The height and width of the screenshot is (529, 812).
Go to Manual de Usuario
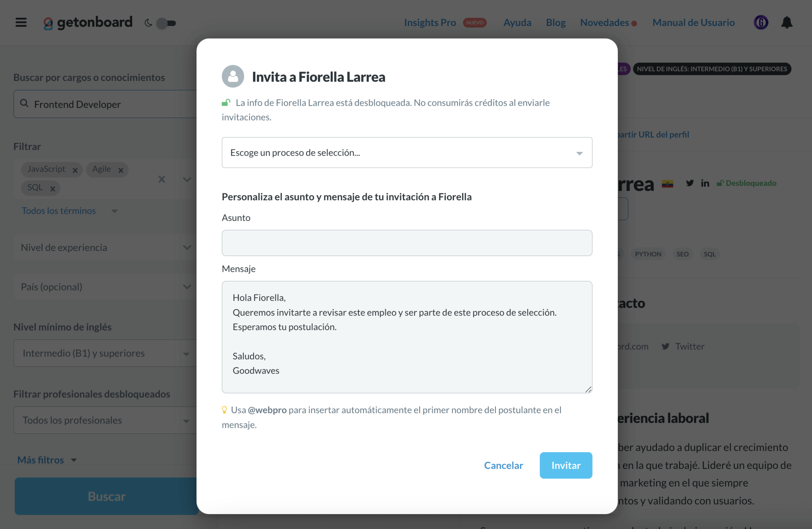click(693, 23)
